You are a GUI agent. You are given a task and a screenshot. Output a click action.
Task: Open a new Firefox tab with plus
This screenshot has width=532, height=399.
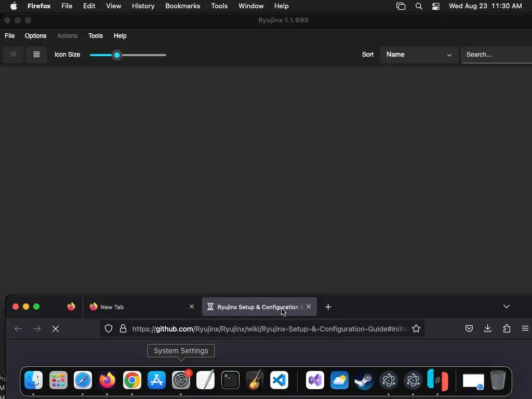click(328, 307)
